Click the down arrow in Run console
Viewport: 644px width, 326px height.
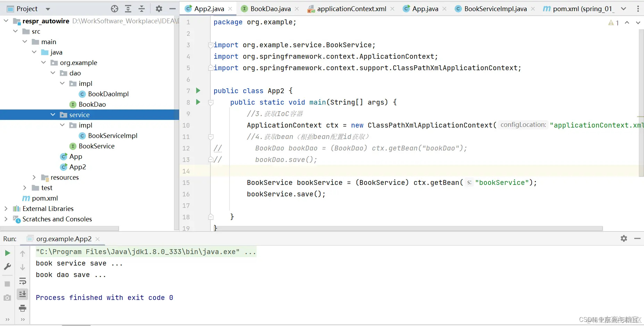click(x=23, y=267)
